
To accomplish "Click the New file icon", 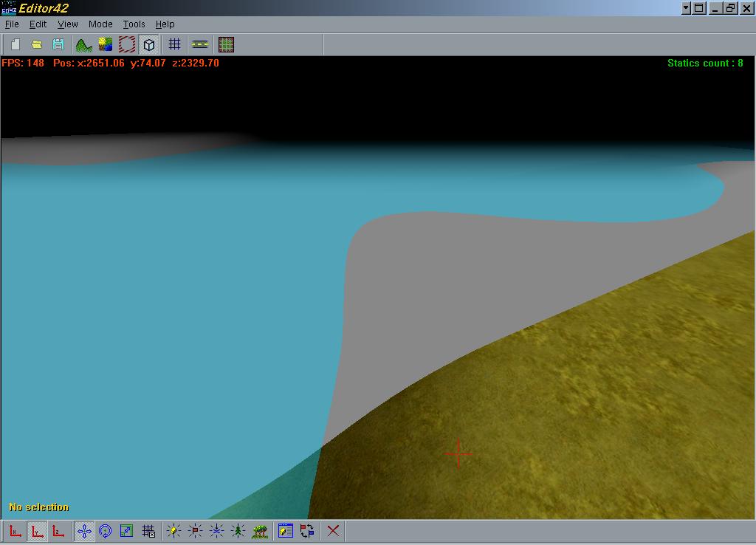I will [16, 45].
